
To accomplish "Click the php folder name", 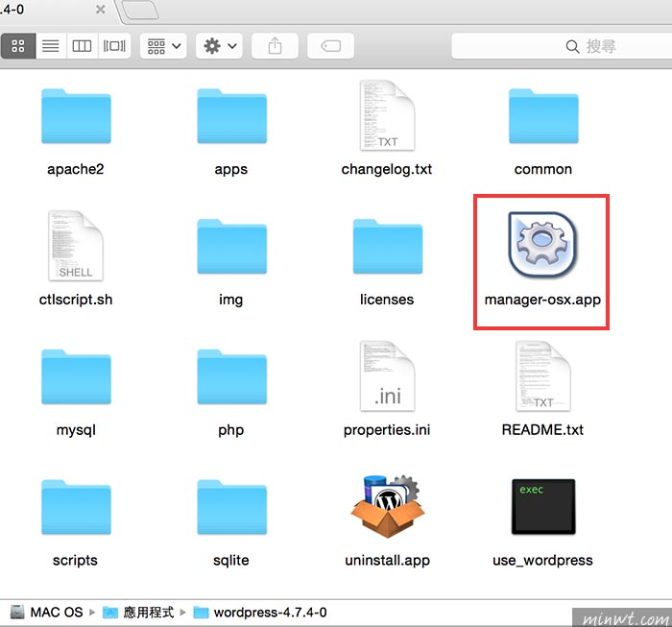I will [x=231, y=430].
